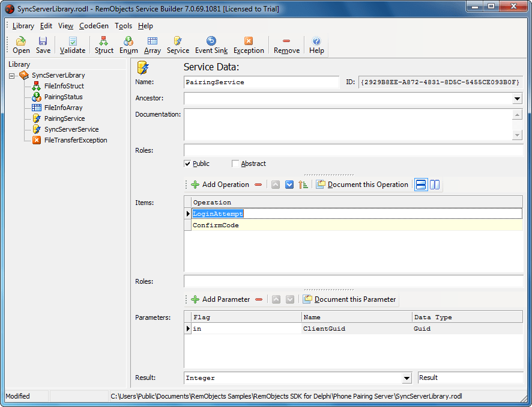Image resolution: width=532 pixels, height=407 pixels.
Task: Click the Flag column header
Action: point(246,317)
